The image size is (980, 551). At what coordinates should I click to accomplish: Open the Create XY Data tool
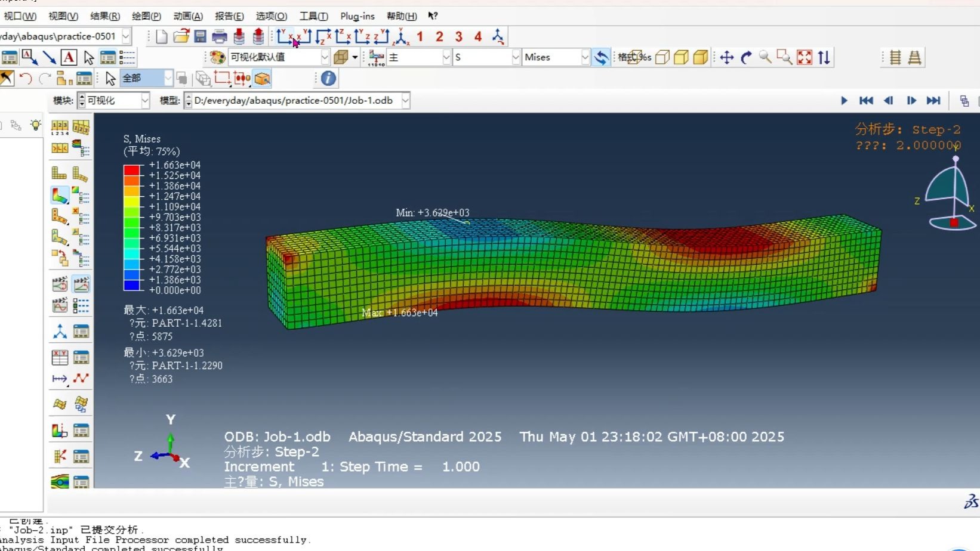[x=60, y=357]
